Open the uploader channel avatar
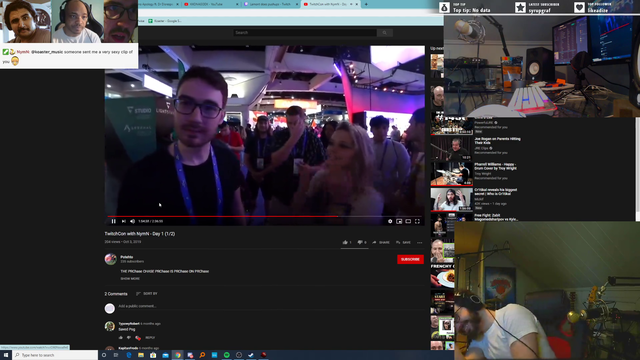 pyautogui.click(x=110, y=259)
